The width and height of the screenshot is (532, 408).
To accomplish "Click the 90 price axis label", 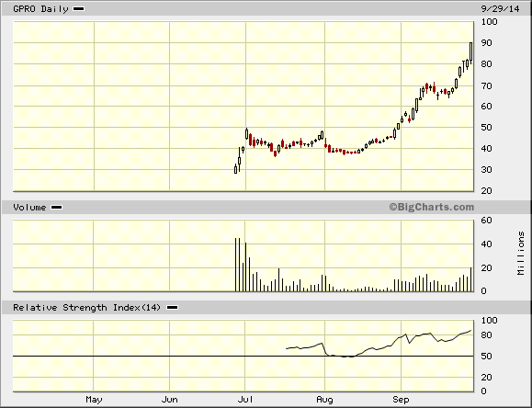I will pos(487,43).
